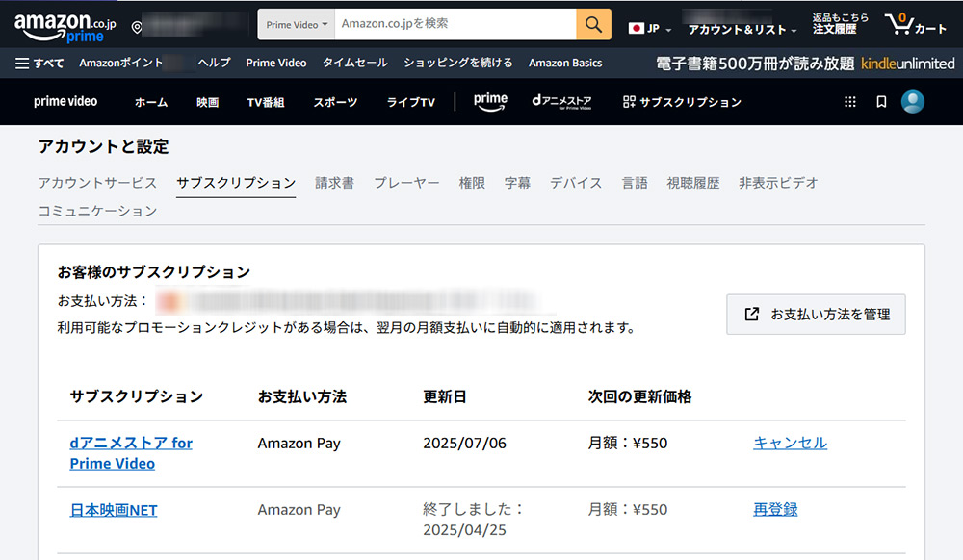The height and width of the screenshot is (560, 963).
Task: Click the アカウントと設定 page title
Action: point(103,146)
